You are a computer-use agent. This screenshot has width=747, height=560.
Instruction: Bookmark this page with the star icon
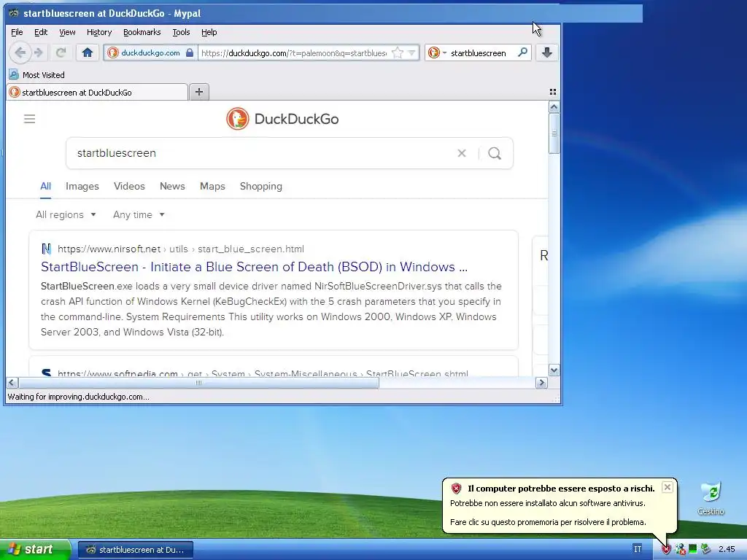pyautogui.click(x=397, y=52)
